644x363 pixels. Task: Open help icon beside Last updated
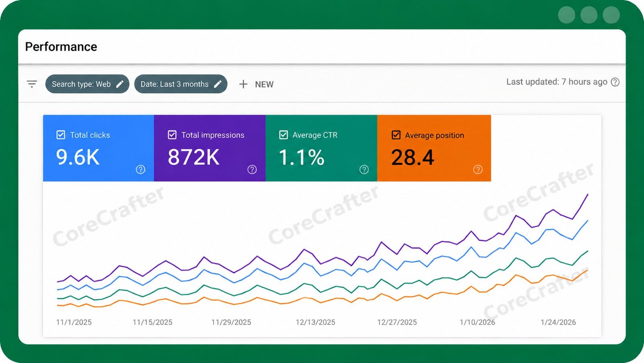coord(615,82)
